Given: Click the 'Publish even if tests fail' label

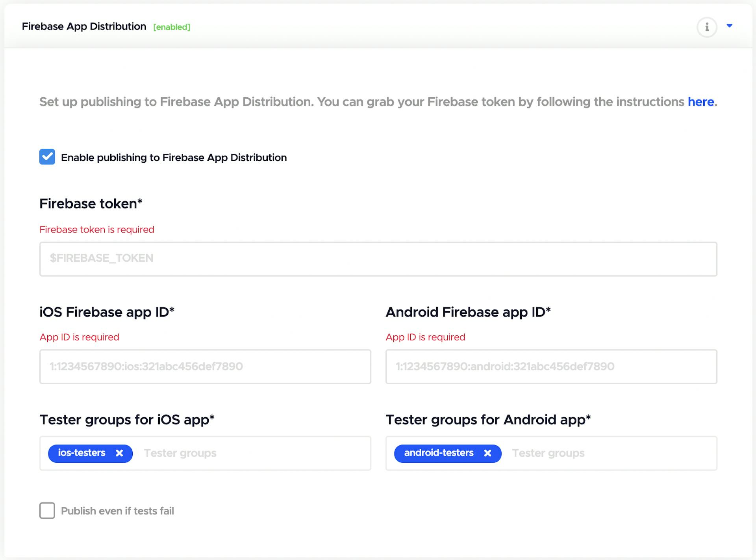Looking at the screenshot, I should pos(117,511).
